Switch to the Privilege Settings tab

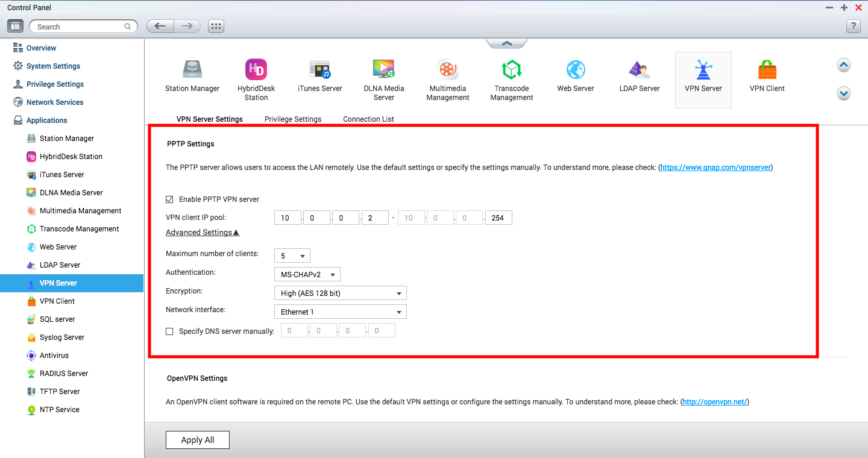(x=293, y=119)
